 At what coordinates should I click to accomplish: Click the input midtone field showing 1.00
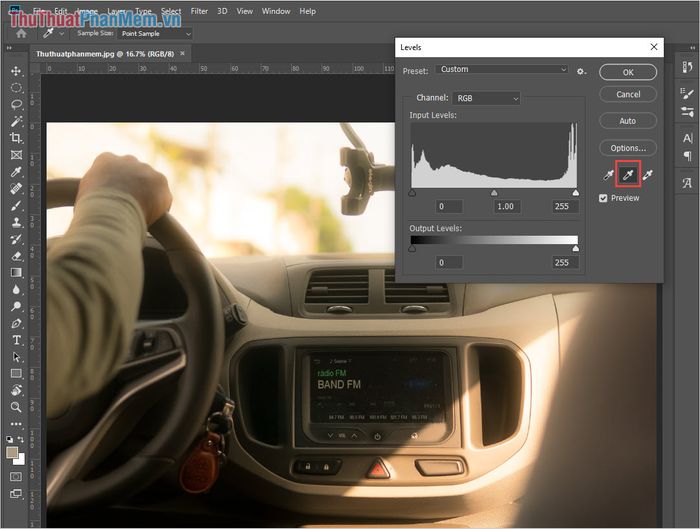coord(507,206)
